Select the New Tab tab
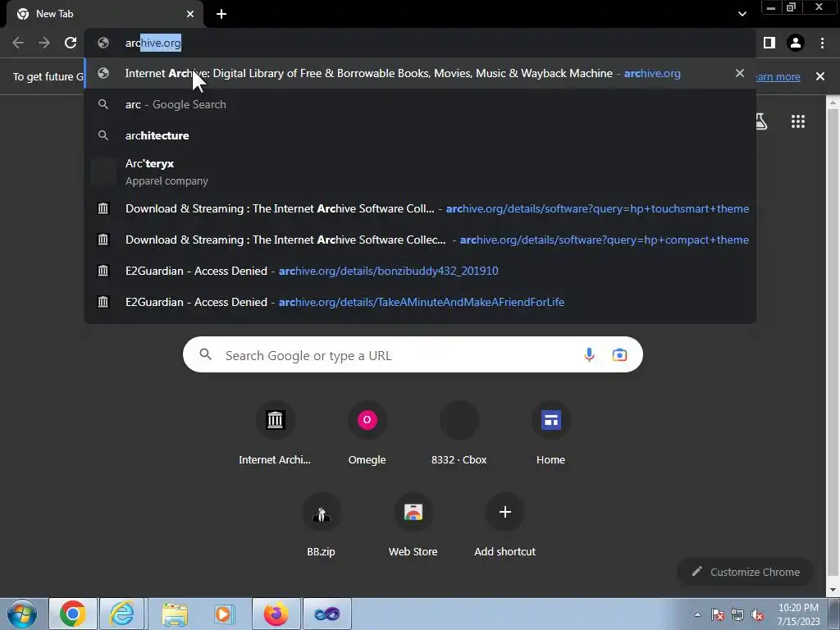 click(105, 14)
